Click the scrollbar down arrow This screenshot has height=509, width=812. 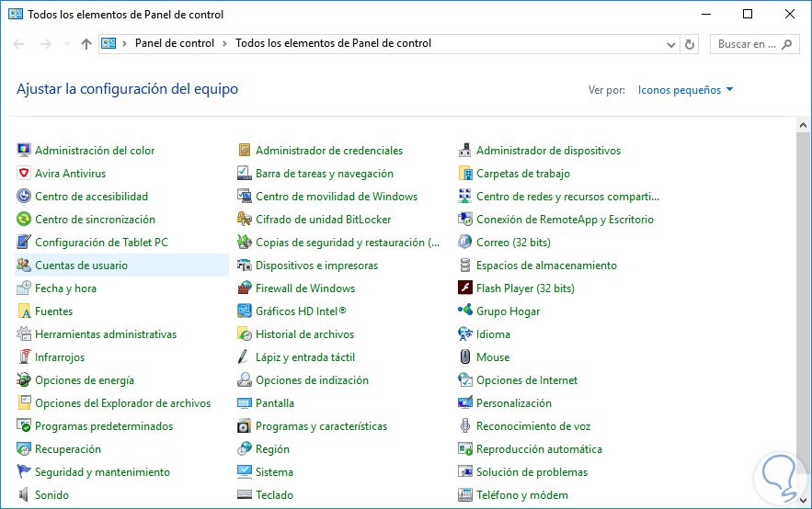click(803, 500)
